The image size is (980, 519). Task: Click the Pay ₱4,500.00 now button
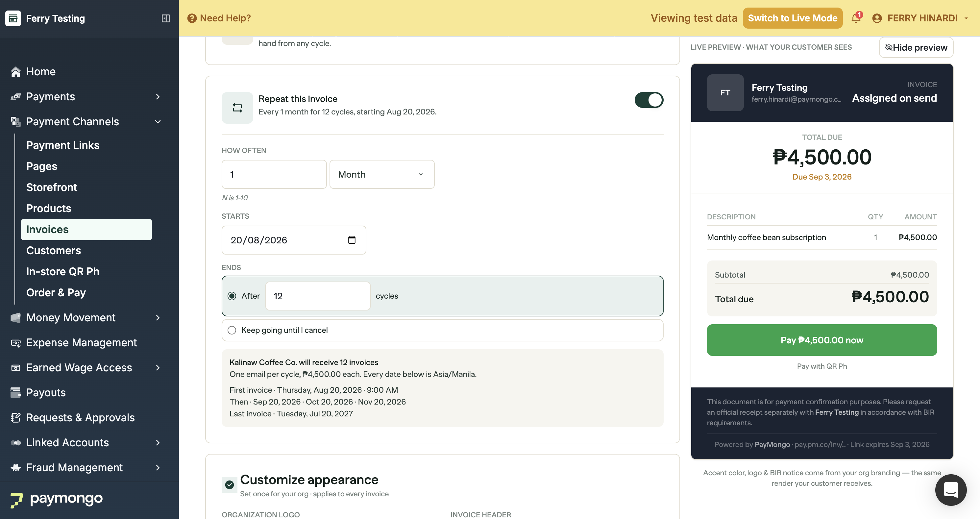click(822, 340)
